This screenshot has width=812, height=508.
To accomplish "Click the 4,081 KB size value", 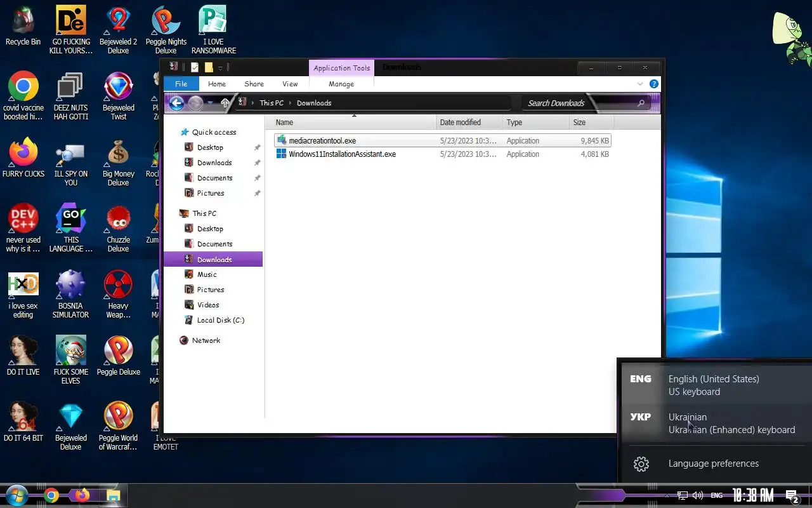I will click(594, 154).
